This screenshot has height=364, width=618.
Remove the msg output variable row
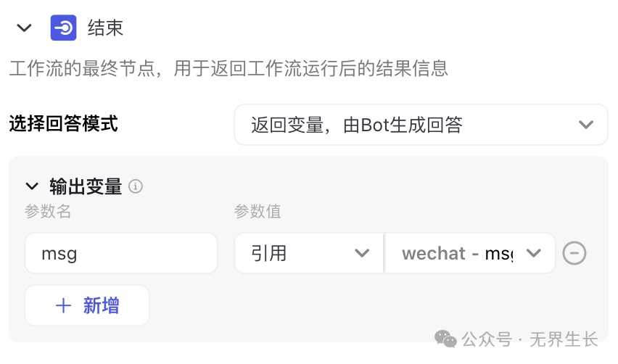click(574, 253)
